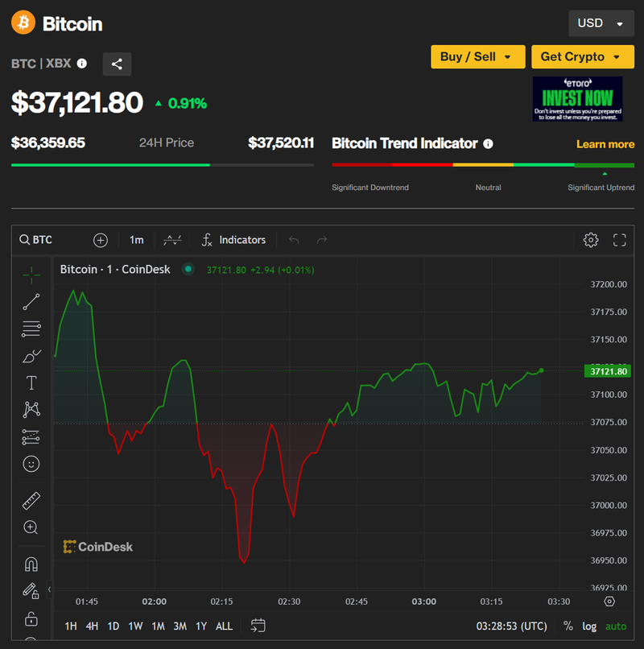Image resolution: width=644 pixels, height=649 pixels.
Task: Click the share icon beside BTC | XBX
Action: point(117,64)
